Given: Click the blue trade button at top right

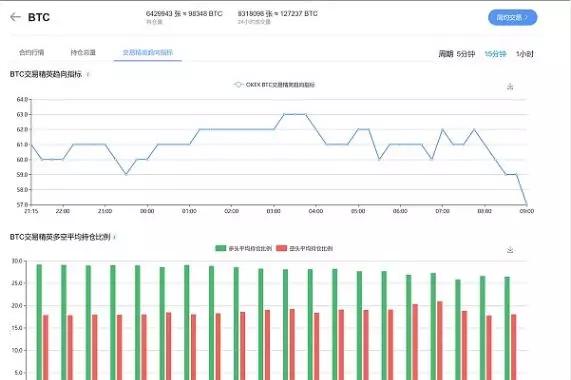Looking at the screenshot, I should pyautogui.click(x=512, y=17).
